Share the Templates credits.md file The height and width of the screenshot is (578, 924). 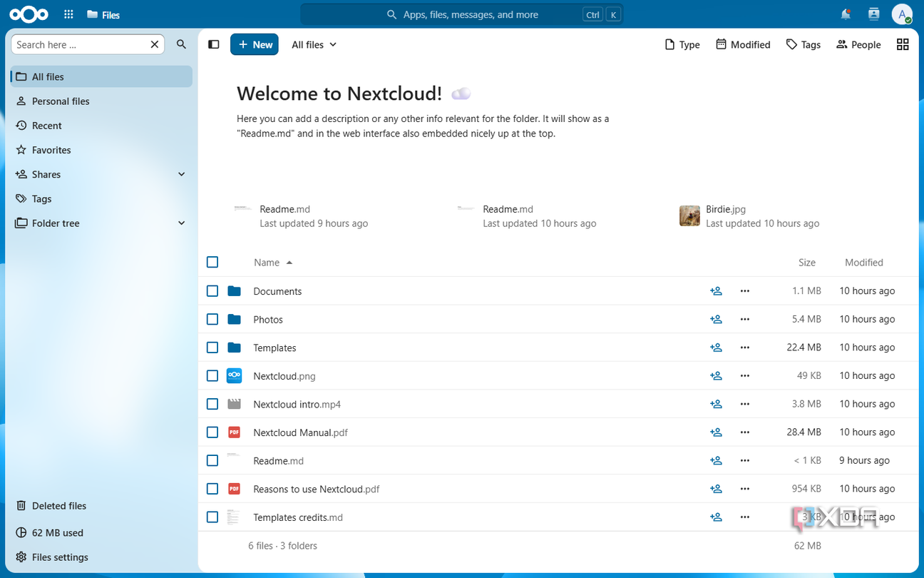pos(716,517)
